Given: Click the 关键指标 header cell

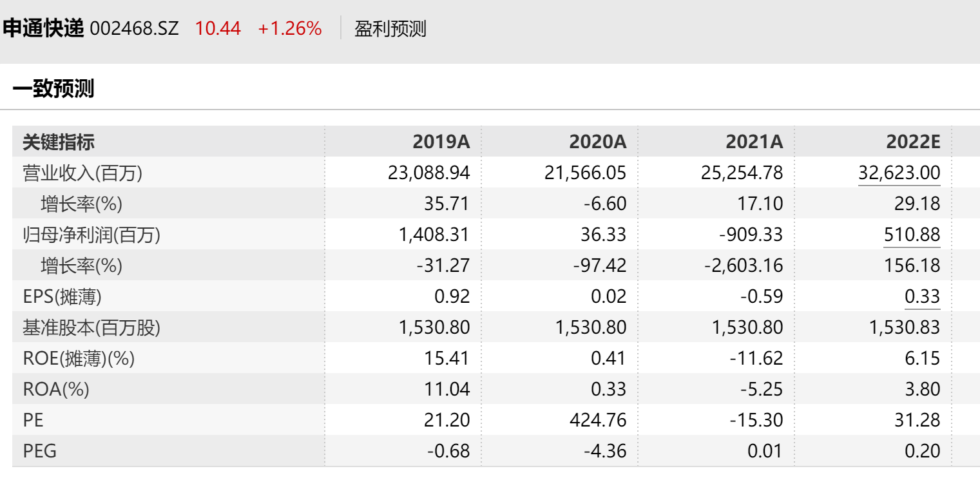Looking at the screenshot, I should click(59, 142).
